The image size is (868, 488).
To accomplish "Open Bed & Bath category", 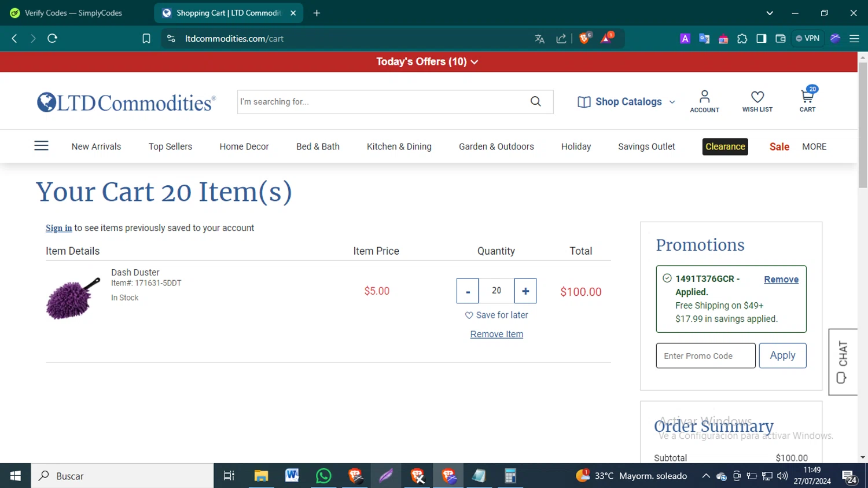I will click(x=318, y=146).
